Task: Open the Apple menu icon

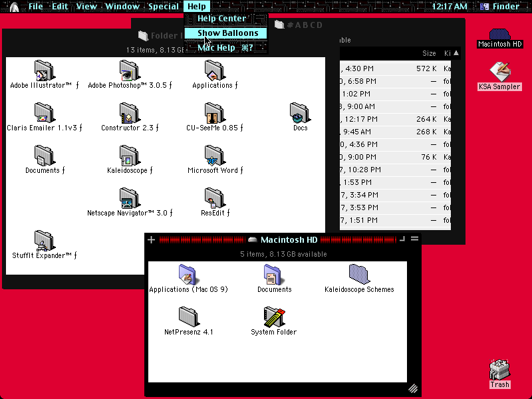Action: [x=14, y=7]
